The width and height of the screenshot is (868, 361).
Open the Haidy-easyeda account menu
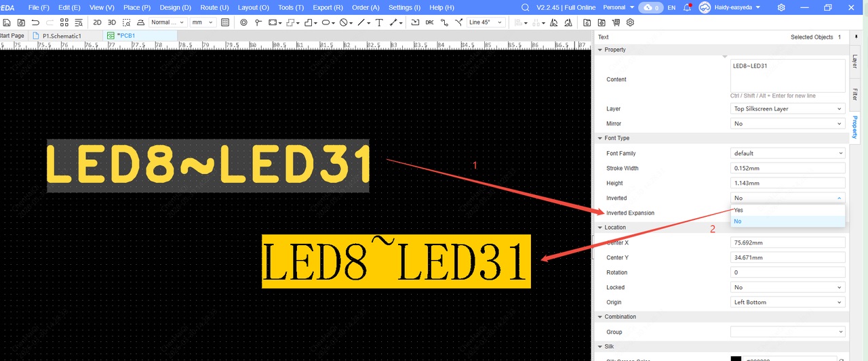click(729, 7)
